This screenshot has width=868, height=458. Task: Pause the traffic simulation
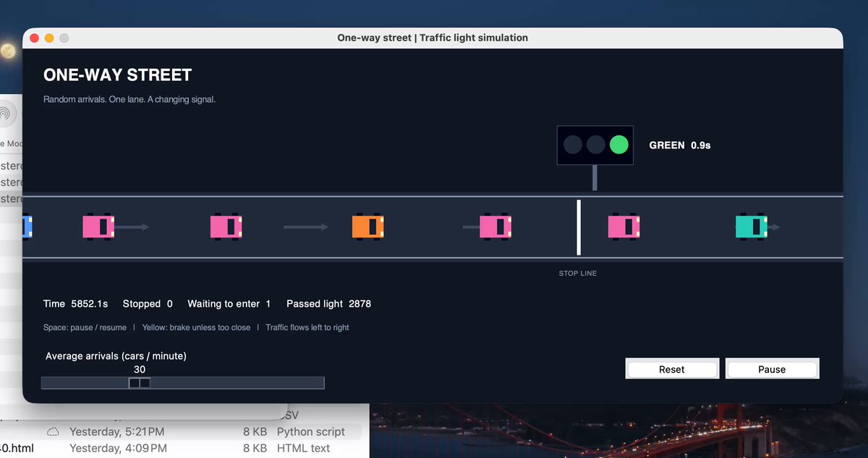[772, 369]
